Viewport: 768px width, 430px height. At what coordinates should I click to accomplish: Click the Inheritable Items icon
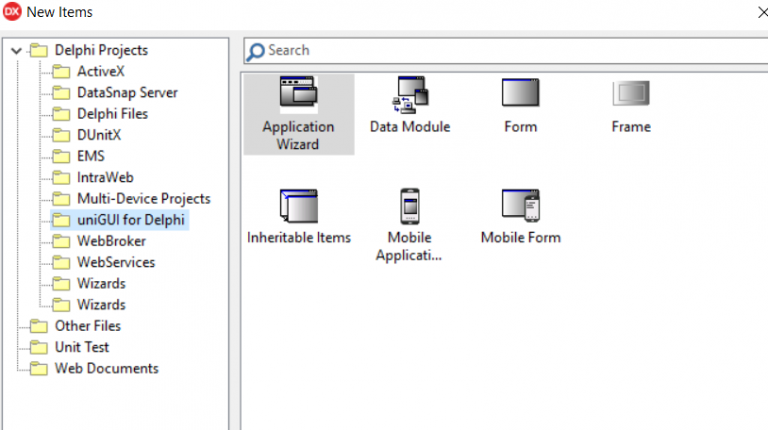click(x=298, y=205)
